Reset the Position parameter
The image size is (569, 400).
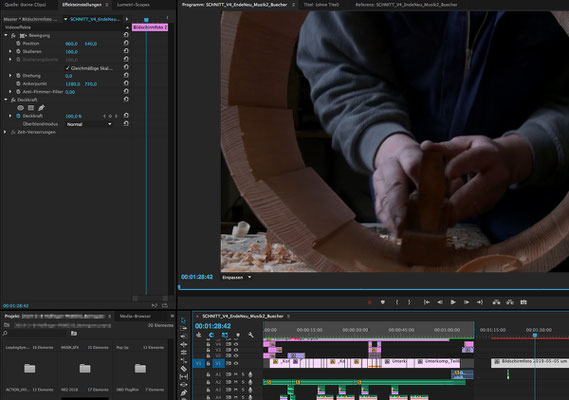(x=126, y=43)
